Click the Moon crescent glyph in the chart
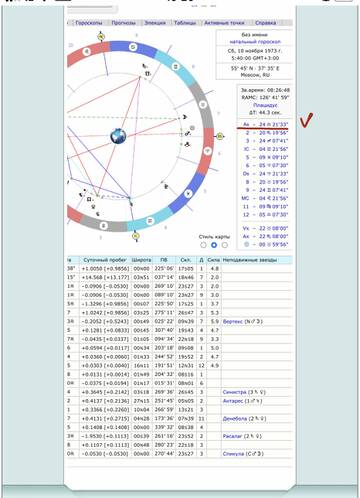This screenshot has height=498, width=360. tap(184, 117)
